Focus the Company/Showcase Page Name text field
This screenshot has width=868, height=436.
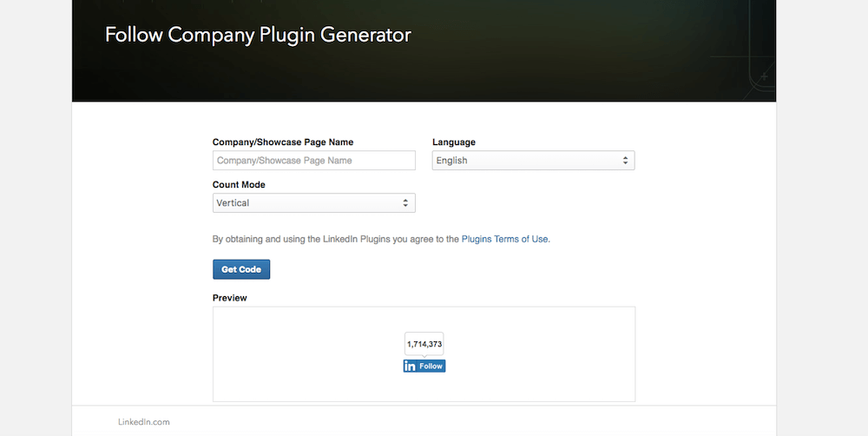click(313, 161)
